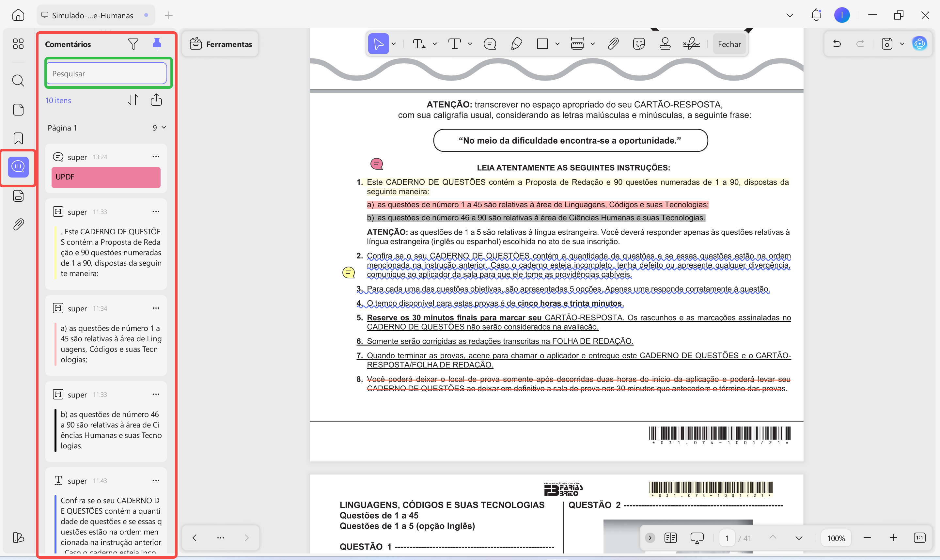This screenshot has width=940, height=560.
Task: Open a new tab with plus
Action: (x=169, y=15)
